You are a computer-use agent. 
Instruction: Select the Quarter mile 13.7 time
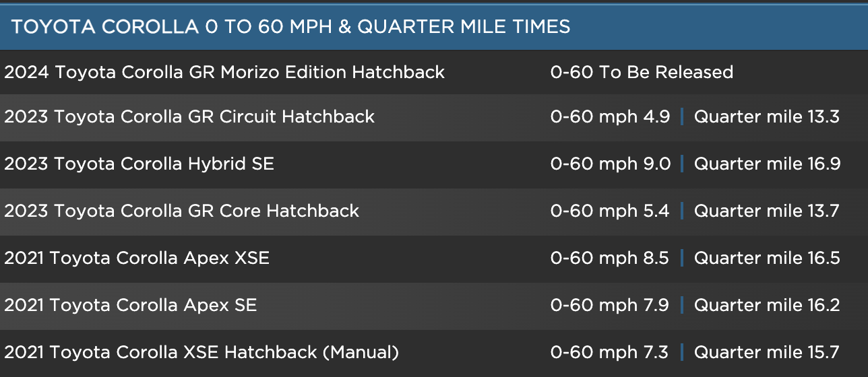click(x=767, y=211)
